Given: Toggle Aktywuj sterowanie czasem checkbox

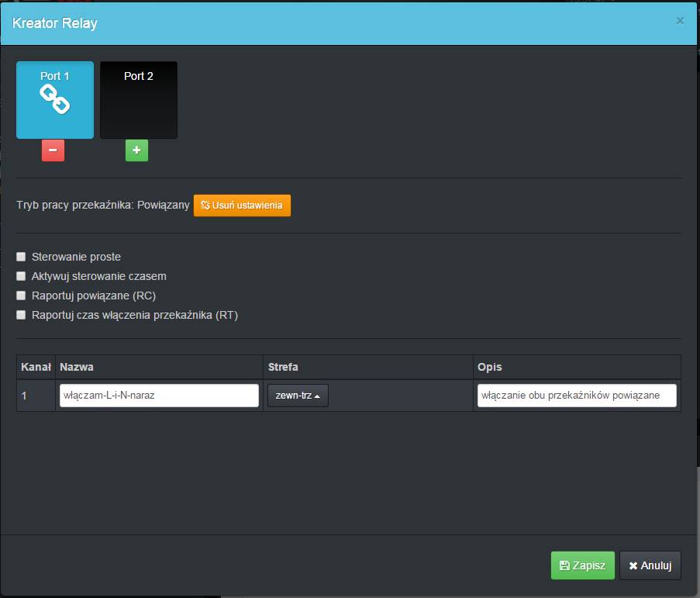Looking at the screenshot, I should (22, 276).
